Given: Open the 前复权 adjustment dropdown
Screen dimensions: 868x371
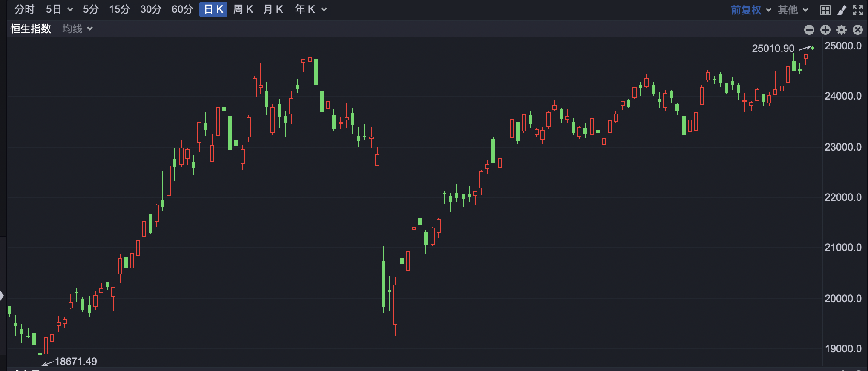Looking at the screenshot, I should (751, 10).
